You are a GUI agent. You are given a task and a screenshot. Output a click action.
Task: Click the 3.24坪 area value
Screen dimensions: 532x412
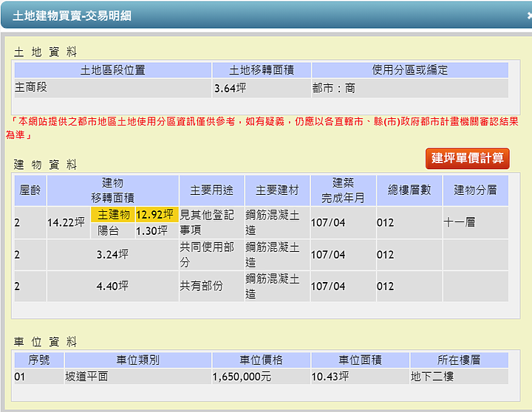pyautogui.click(x=112, y=255)
